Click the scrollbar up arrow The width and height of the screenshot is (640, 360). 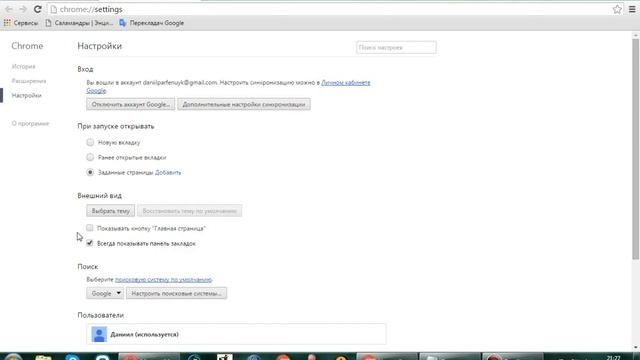click(636, 36)
